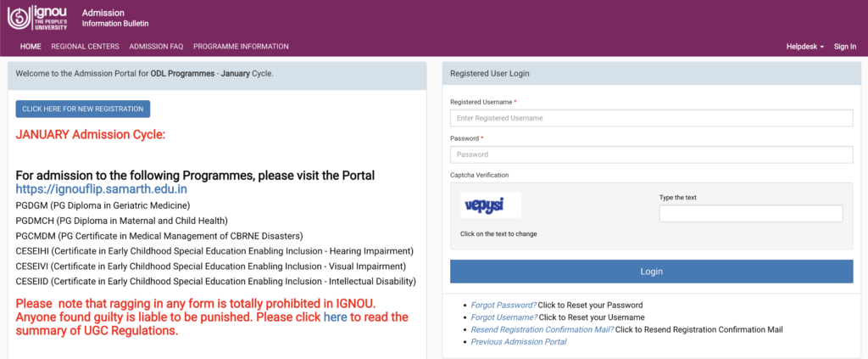Viewport: 868px width, 359px height.
Task: Click the captcha image to change it
Action: tap(491, 205)
